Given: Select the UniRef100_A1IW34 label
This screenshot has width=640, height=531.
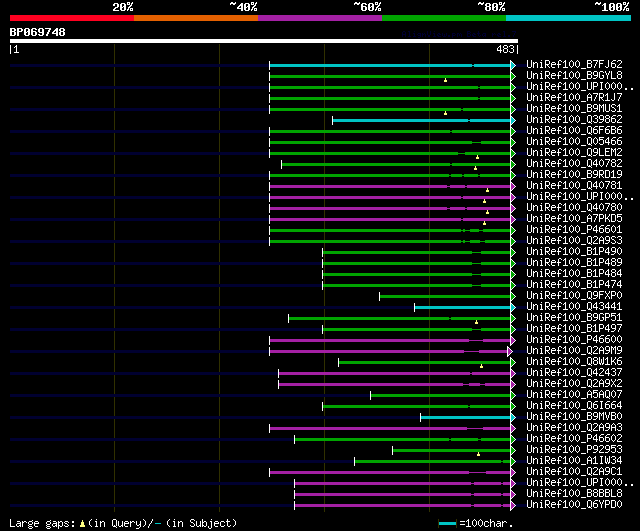Looking at the screenshot, I should pos(574,461).
